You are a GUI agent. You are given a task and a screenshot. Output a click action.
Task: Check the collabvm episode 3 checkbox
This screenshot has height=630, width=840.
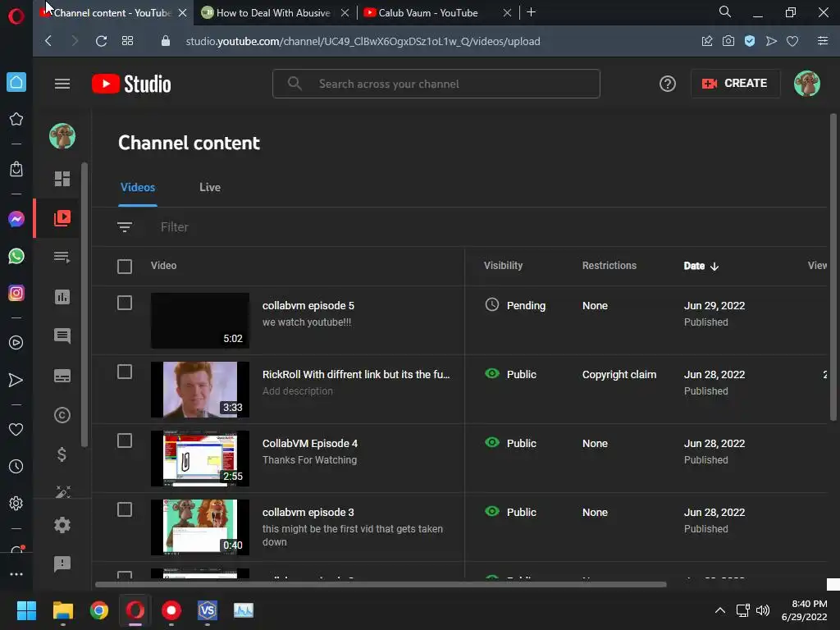tap(125, 509)
